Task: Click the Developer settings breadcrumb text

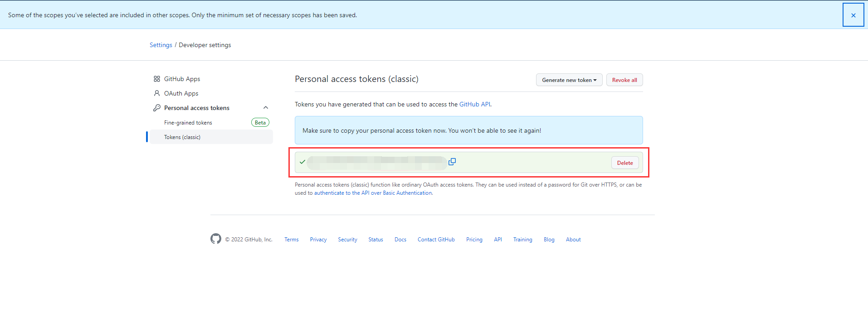Action: point(205,45)
